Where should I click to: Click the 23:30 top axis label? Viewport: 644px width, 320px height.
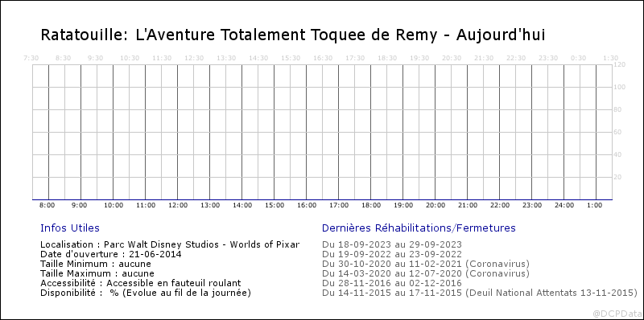click(x=548, y=58)
